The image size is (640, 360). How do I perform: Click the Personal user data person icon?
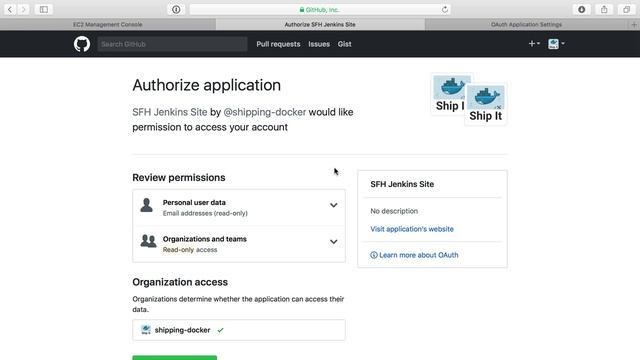147,205
